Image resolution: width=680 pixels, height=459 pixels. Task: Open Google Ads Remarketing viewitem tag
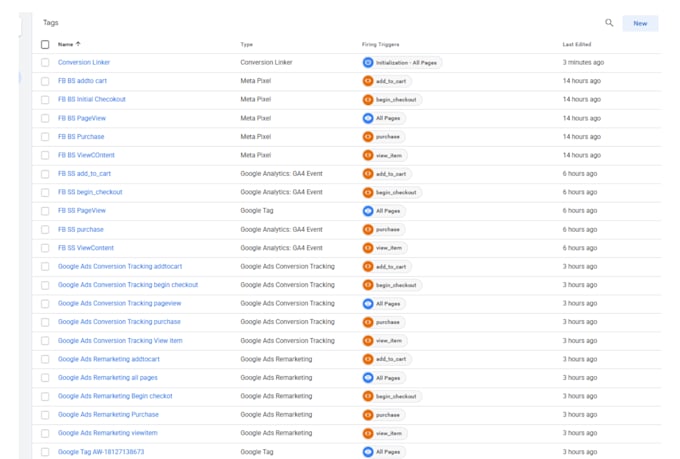tap(108, 433)
